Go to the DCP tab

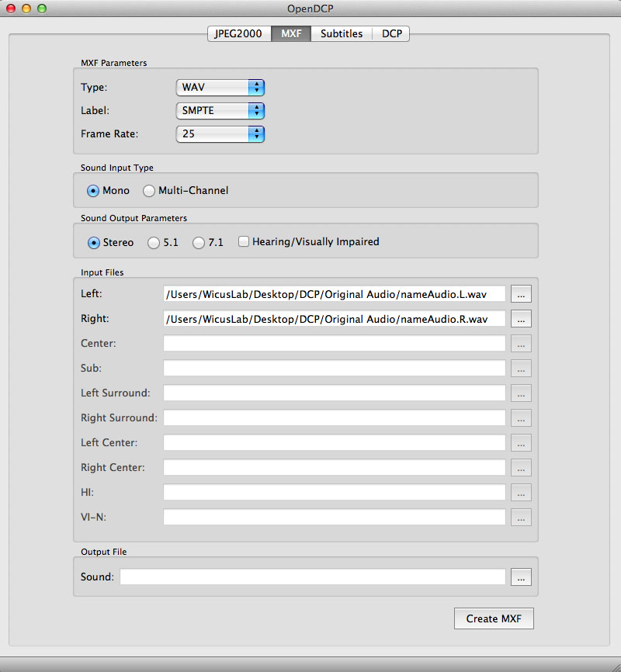[391, 33]
